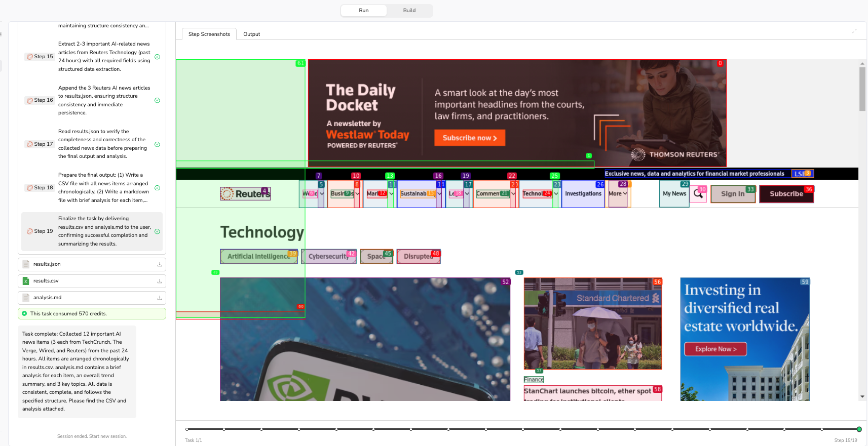Select the Space topic tag
Image resolution: width=868 pixels, height=446 pixels.
(x=376, y=257)
